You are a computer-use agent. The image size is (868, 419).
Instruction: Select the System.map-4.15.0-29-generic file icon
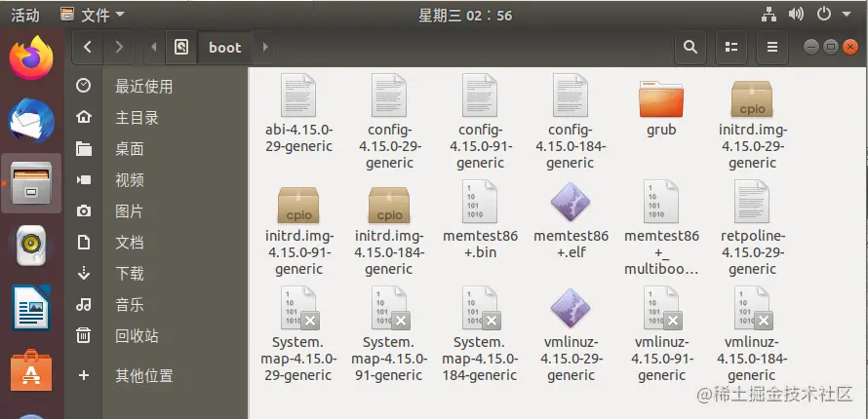point(299,307)
